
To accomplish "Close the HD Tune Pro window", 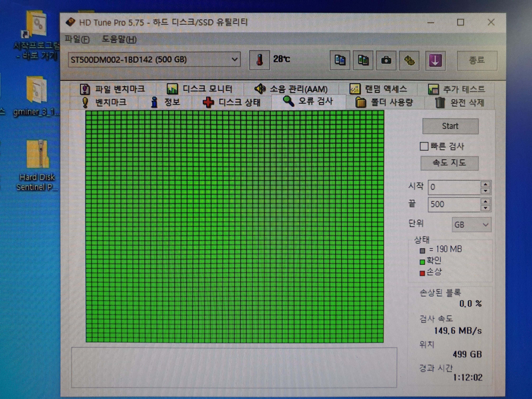I will pyautogui.click(x=491, y=22).
